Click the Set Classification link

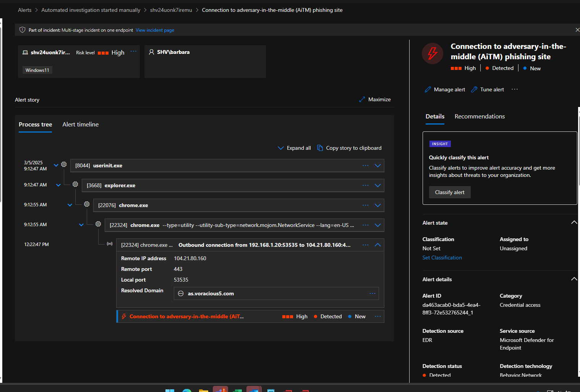[442, 258]
